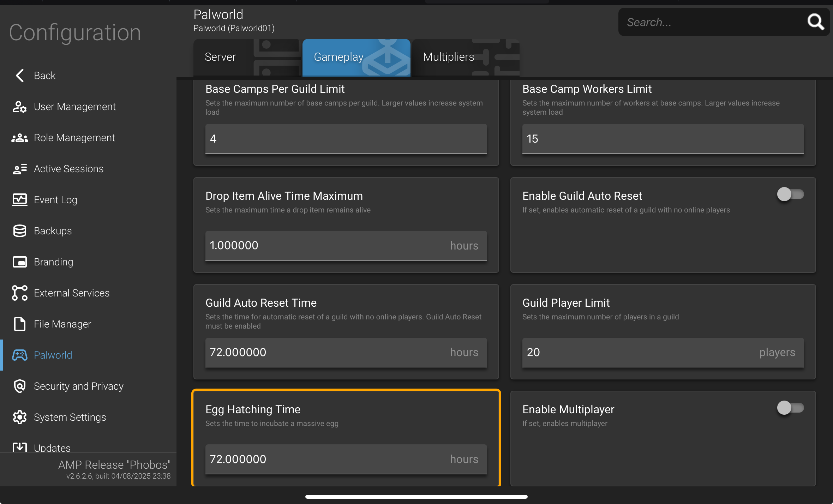This screenshot has width=833, height=504.
Task: Click the File Manager document icon
Action: pos(19,324)
